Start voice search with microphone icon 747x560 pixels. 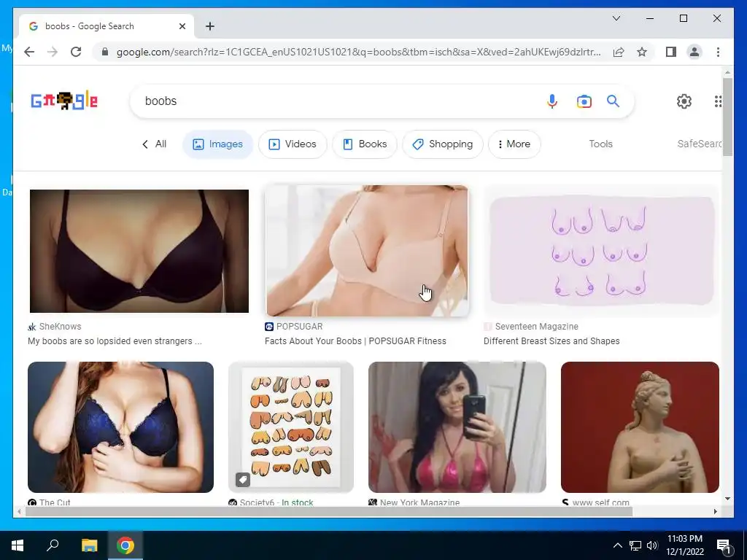(x=552, y=101)
